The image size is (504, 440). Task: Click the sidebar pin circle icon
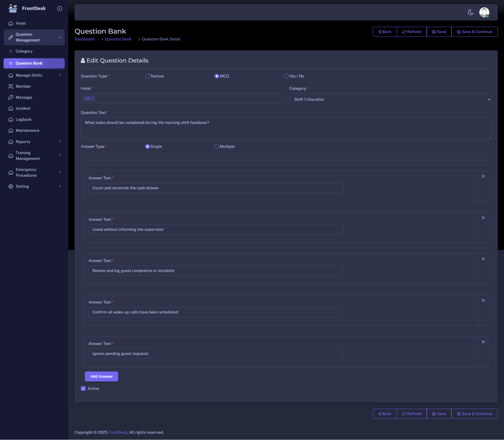(x=60, y=8)
